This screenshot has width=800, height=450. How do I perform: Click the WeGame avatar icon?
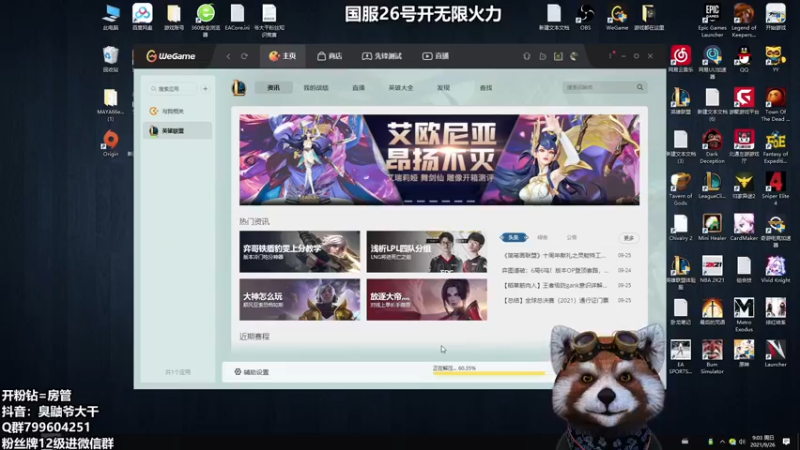tap(574, 56)
